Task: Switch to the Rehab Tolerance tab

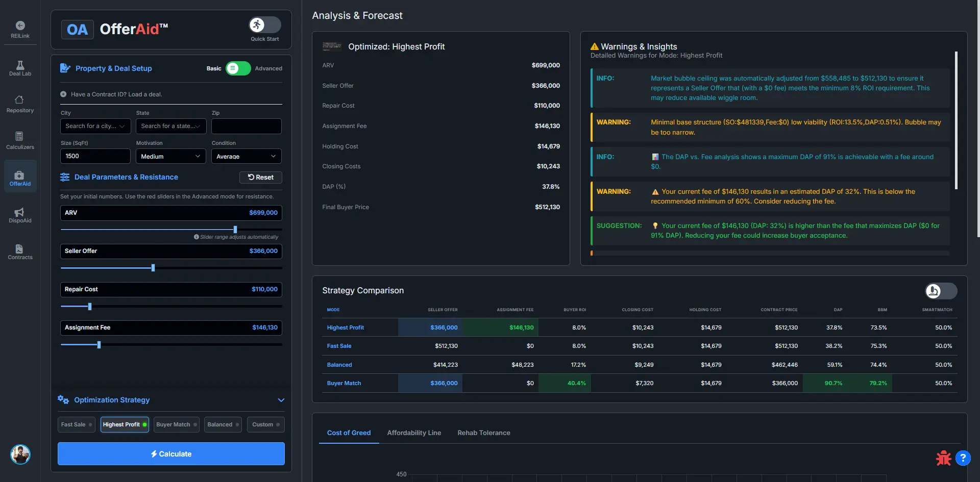Action: point(484,433)
